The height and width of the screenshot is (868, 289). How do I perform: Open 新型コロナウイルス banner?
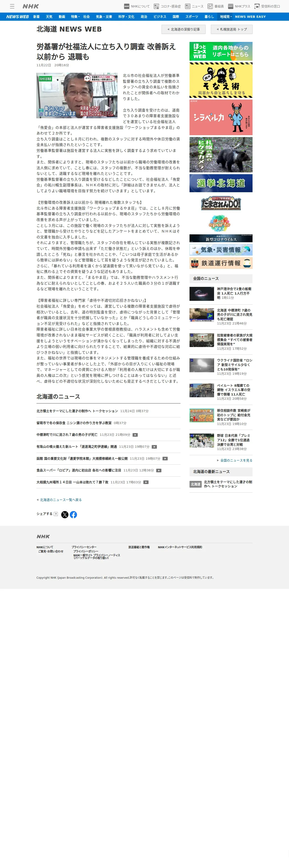tap(221, 238)
